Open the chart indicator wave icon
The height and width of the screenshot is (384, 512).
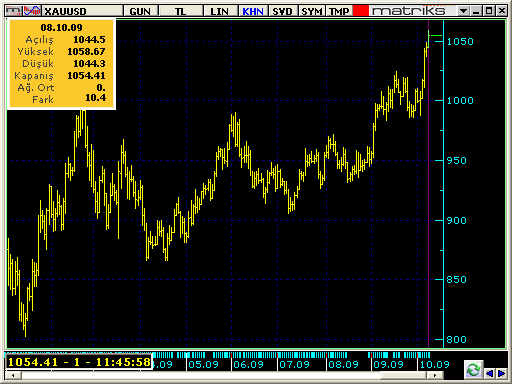pos(32,11)
